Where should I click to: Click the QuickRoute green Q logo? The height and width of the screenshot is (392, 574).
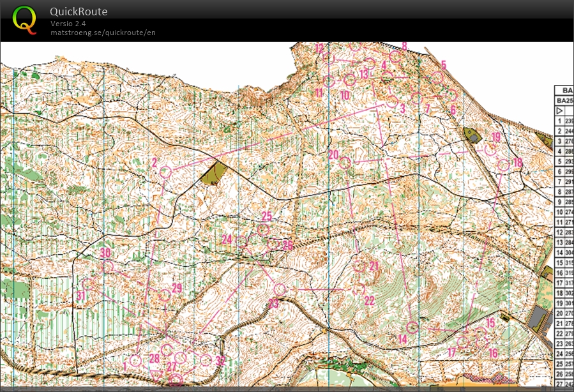pos(24,19)
